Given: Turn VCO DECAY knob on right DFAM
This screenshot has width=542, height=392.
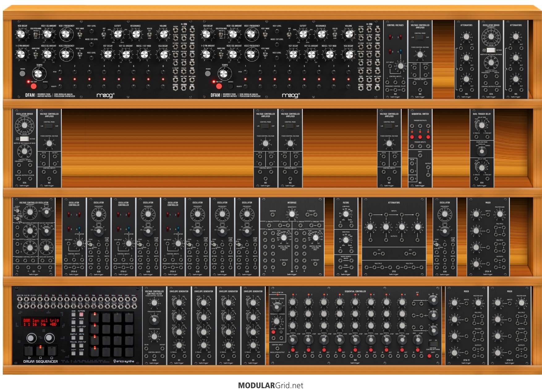Looking at the screenshot, I should pos(206,34).
